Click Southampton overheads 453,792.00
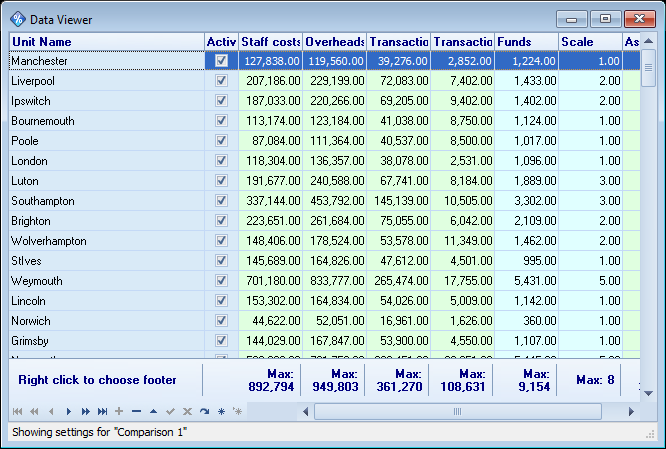This screenshot has height=449, width=666. (335, 201)
